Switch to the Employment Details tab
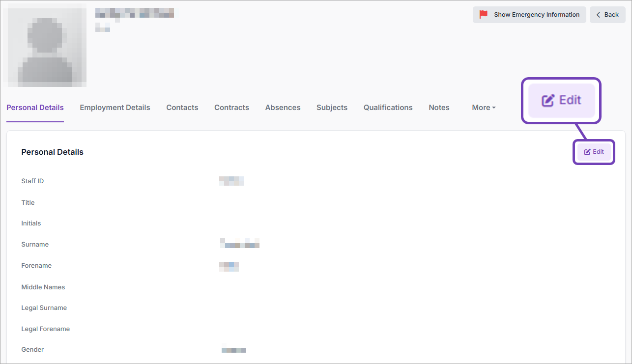The height and width of the screenshot is (364, 632). 115,108
